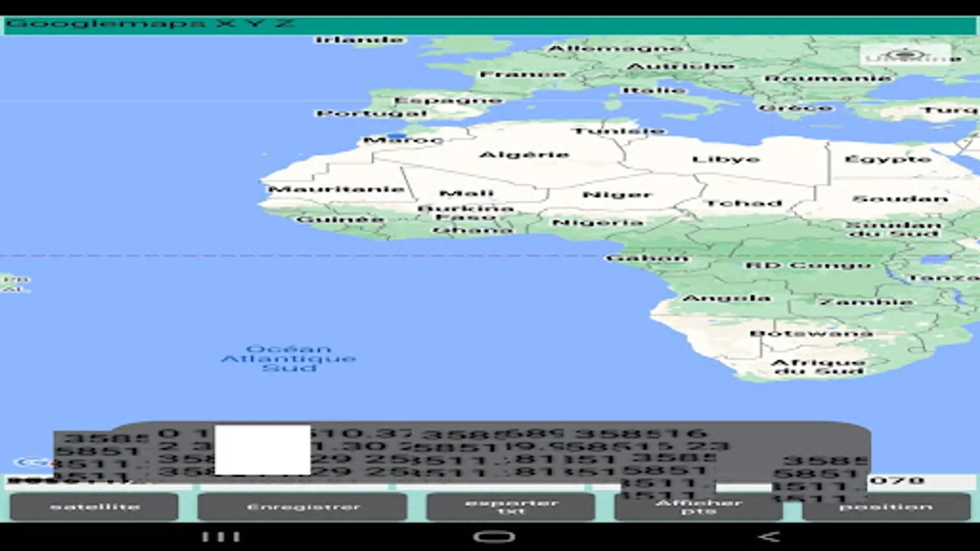Tap the Grèce label
Screen dimensions: 980x551
(796, 108)
